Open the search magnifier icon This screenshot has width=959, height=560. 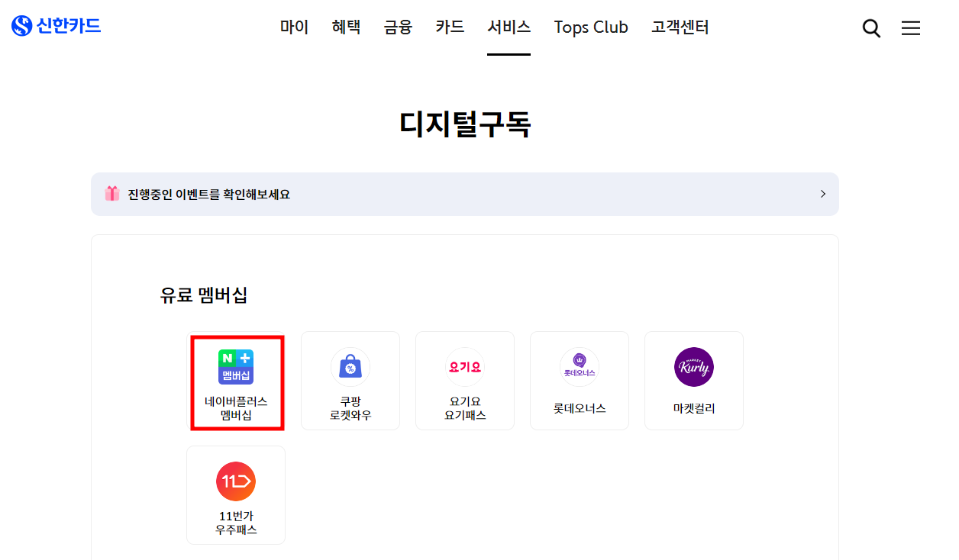point(871,28)
